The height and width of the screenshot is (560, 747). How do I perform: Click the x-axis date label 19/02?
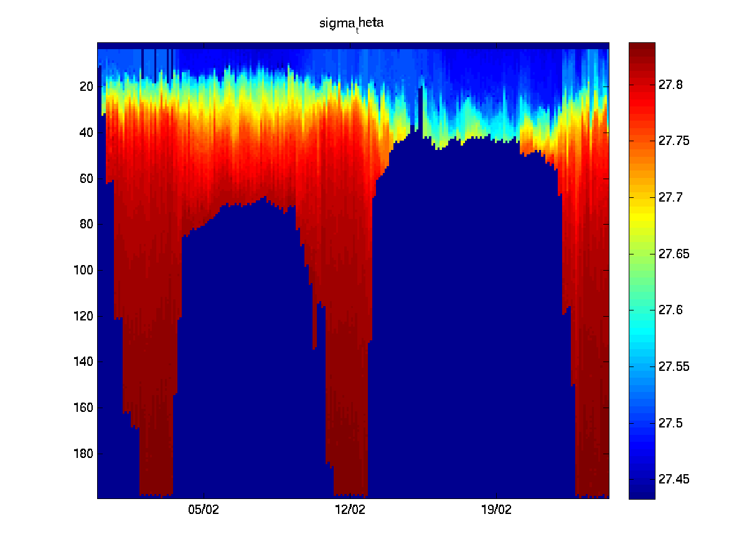pos(496,510)
